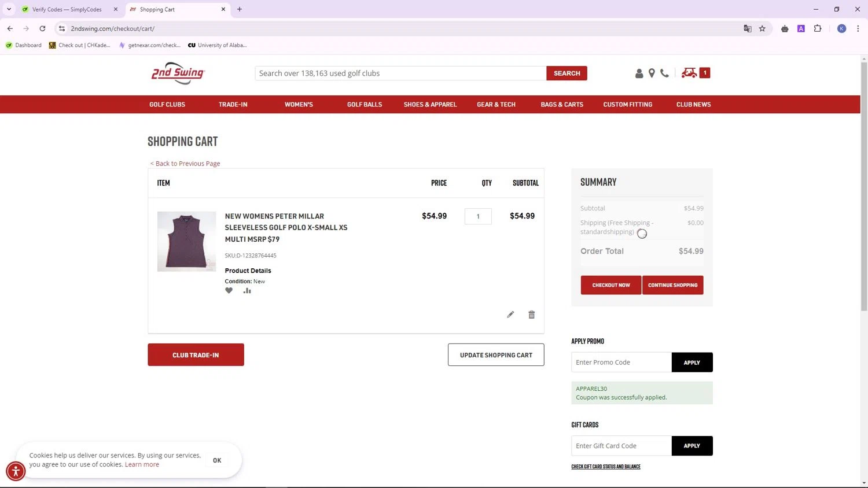Open the Custom Fitting menu

click(628, 105)
